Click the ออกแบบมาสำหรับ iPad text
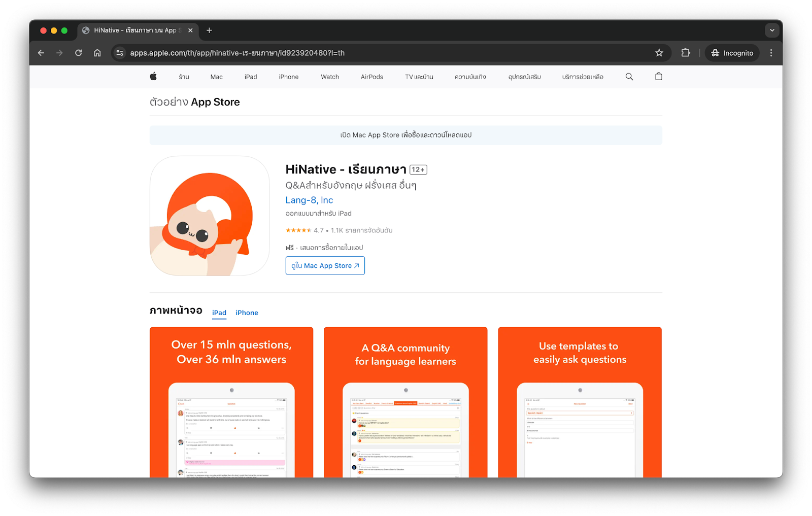Screen dimensions: 812x516 pos(318,214)
